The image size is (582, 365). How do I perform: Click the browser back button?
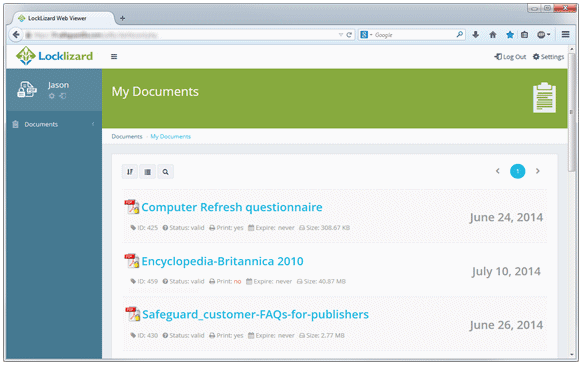(16, 35)
